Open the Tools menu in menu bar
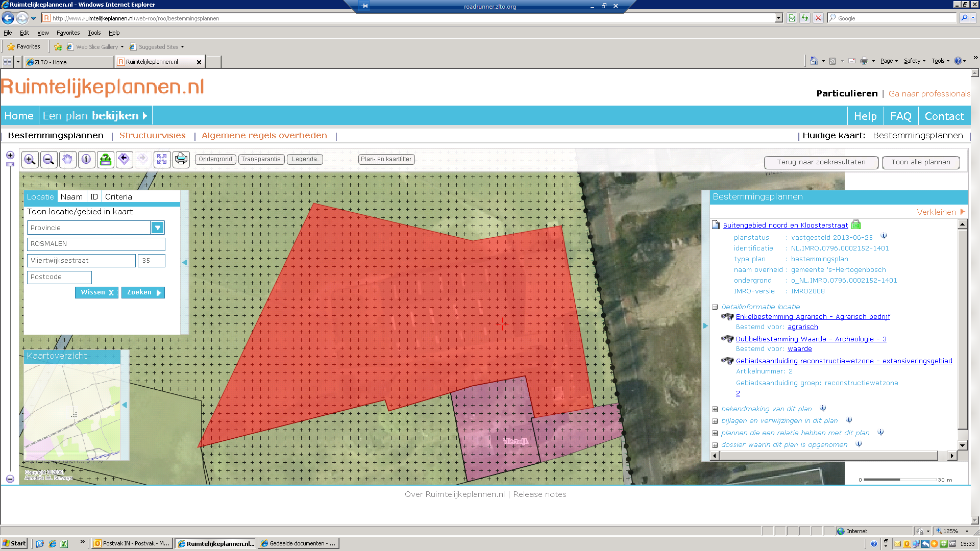The width and height of the screenshot is (980, 551). coord(94,33)
